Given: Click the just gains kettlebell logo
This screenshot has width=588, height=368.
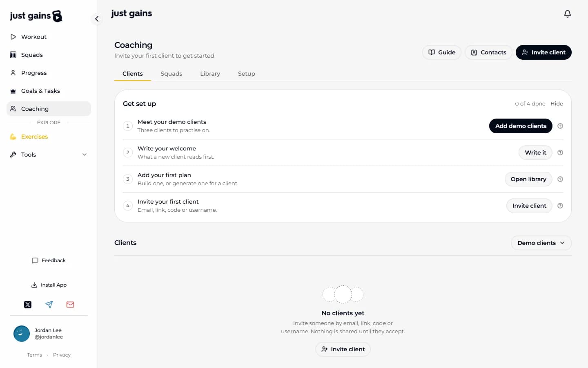Looking at the screenshot, I should 36,16.
